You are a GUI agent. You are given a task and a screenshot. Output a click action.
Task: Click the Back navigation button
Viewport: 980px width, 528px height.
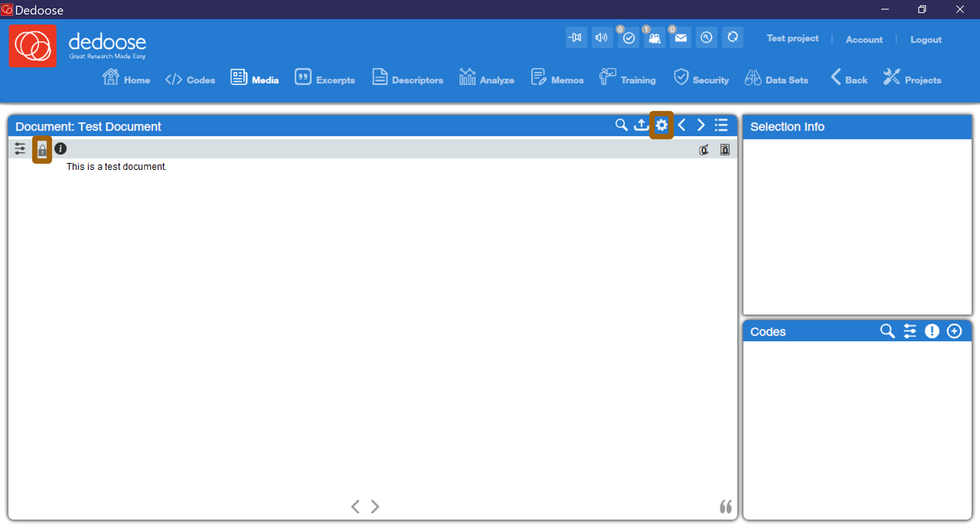(x=849, y=77)
